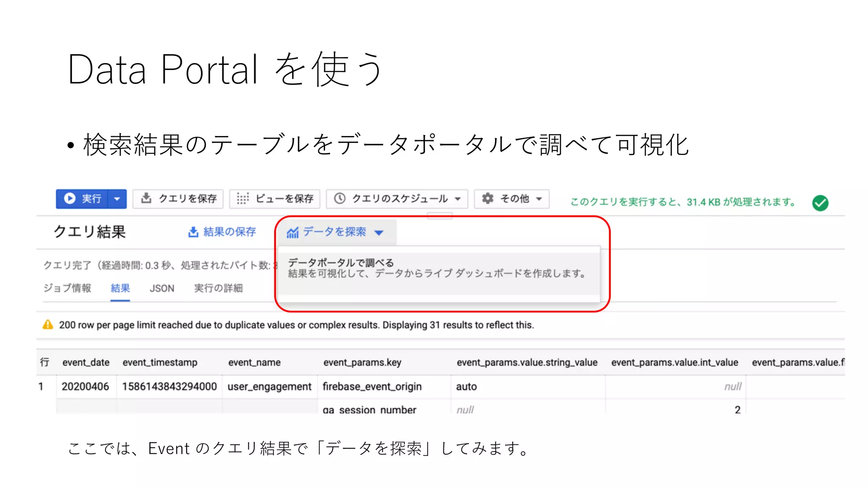Click the event_params.value.int_value column header
Viewport: 868px width, 488px height.
(x=675, y=363)
